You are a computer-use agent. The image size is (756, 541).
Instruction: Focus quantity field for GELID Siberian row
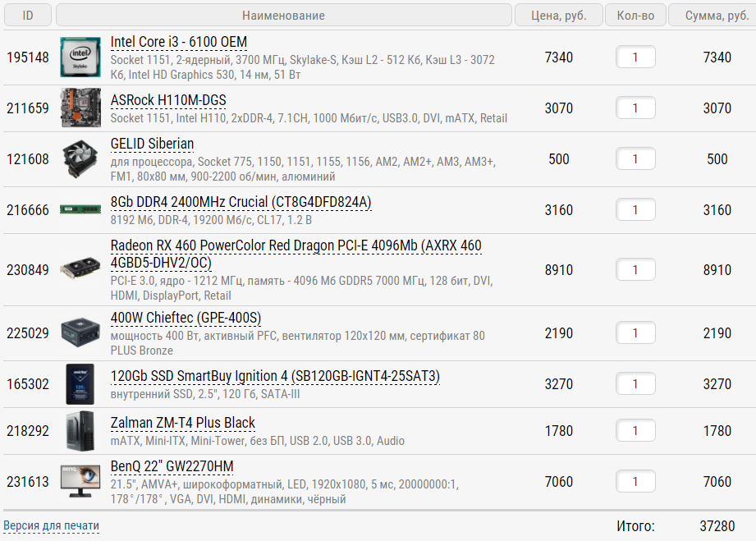coord(635,159)
